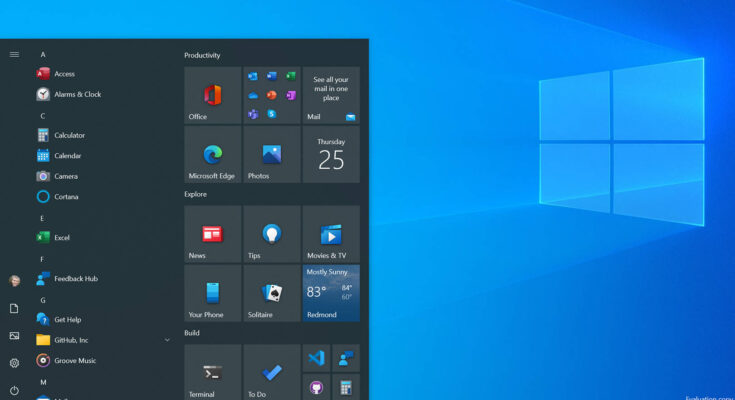
Task: Open the Tips tile
Action: [x=271, y=234]
